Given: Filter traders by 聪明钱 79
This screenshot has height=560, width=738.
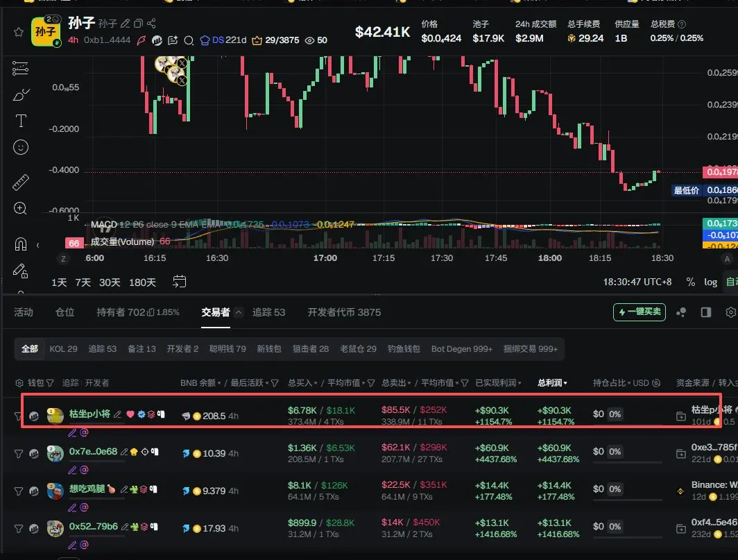Looking at the screenshot, I should pos(228,349).
